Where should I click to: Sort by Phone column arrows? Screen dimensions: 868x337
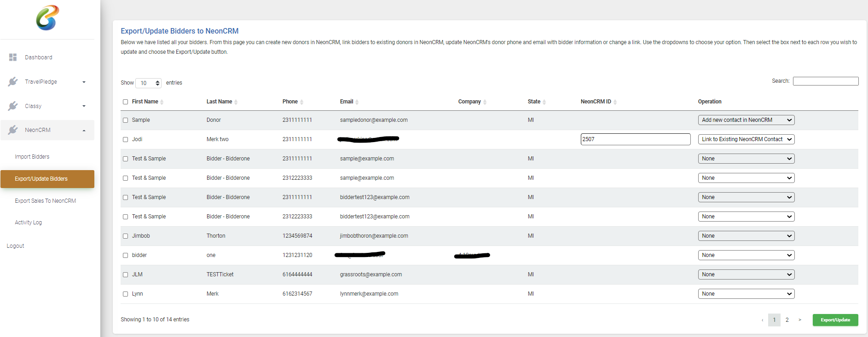[x=301, y=102]
